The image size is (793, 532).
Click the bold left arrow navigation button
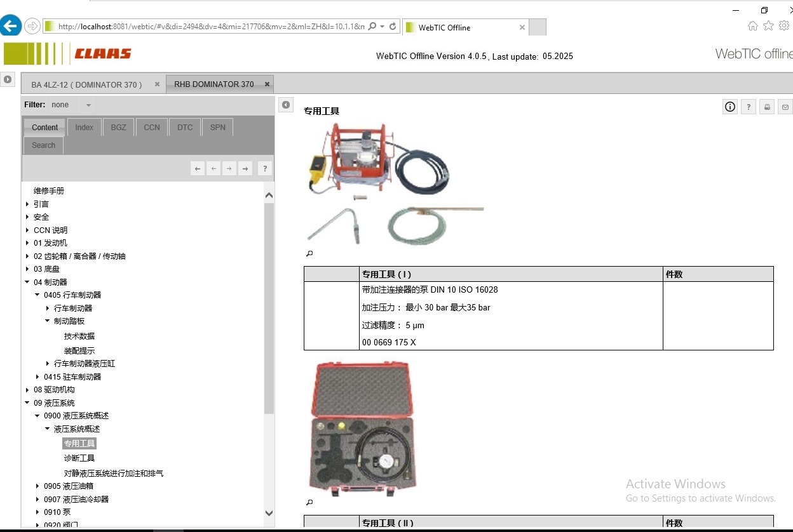[198, 168]
